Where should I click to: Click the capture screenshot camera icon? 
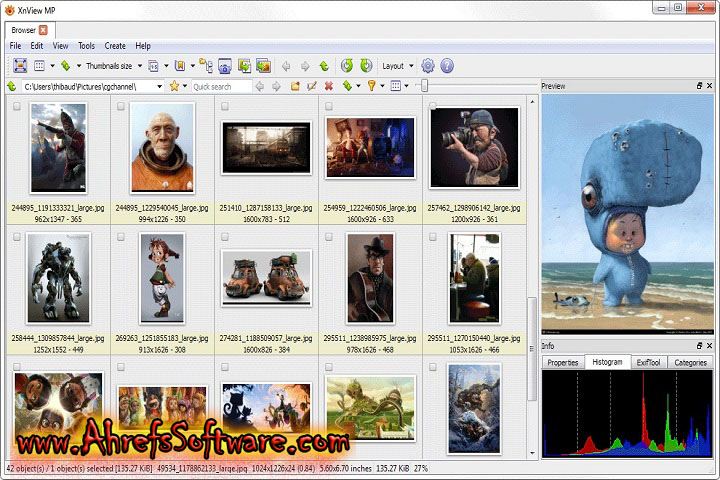click(225, 66)
